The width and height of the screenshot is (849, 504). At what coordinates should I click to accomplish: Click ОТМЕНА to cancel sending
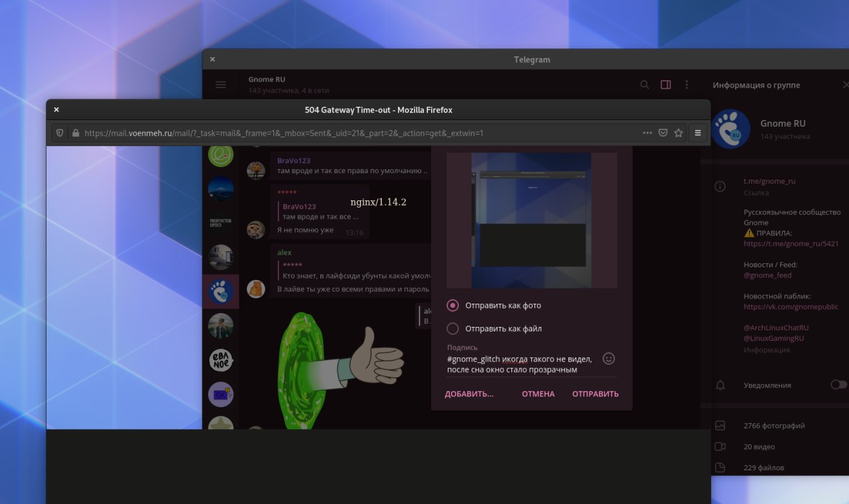[x=538, y=394]
